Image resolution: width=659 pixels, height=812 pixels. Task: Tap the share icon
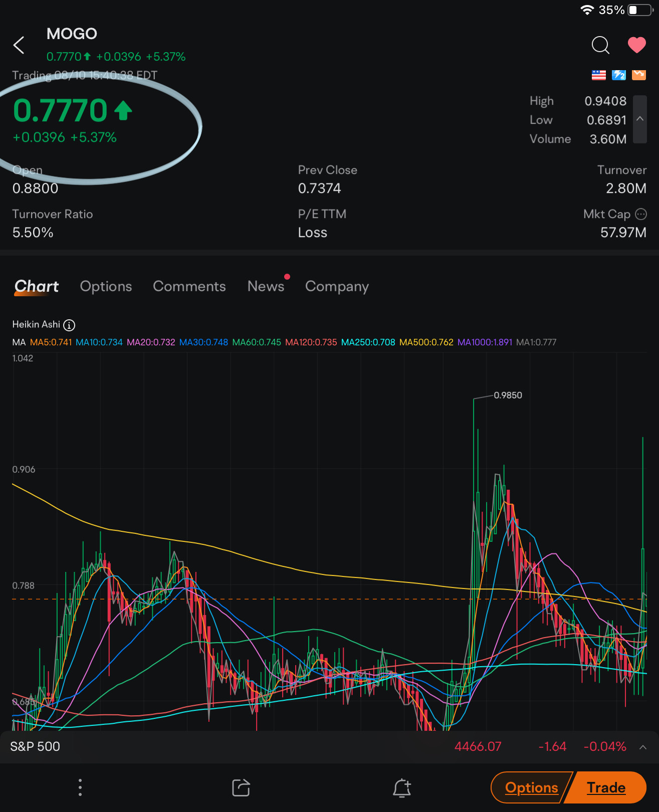click(x=241, y=787)
